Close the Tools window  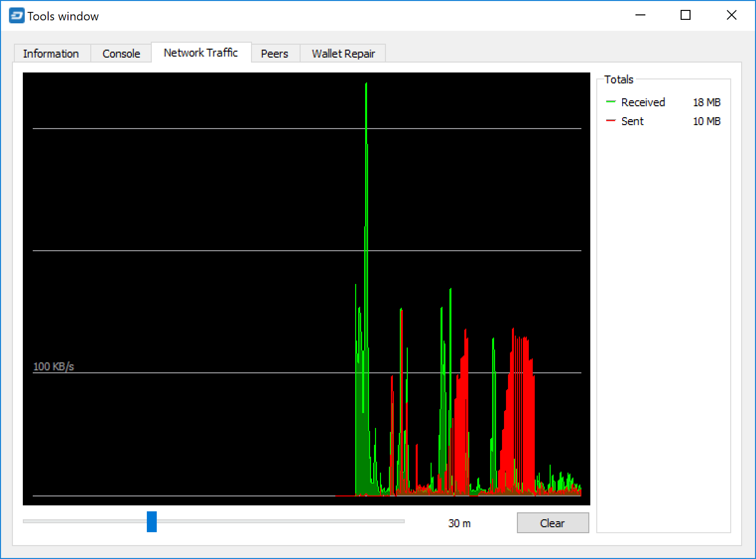pos(732,15)
